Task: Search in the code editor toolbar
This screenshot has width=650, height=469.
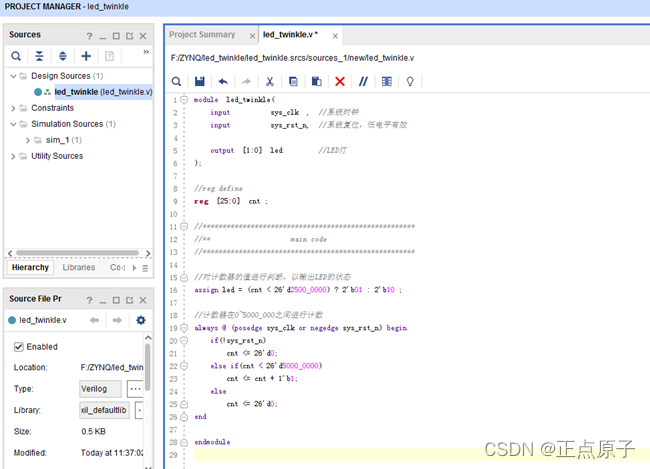Action: (x=176, y=81)
